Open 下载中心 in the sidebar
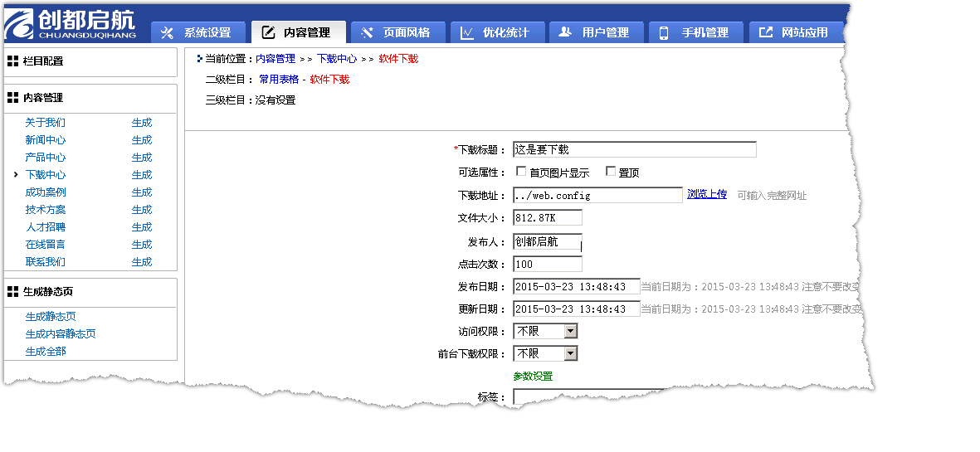 [x=45, y=175]
